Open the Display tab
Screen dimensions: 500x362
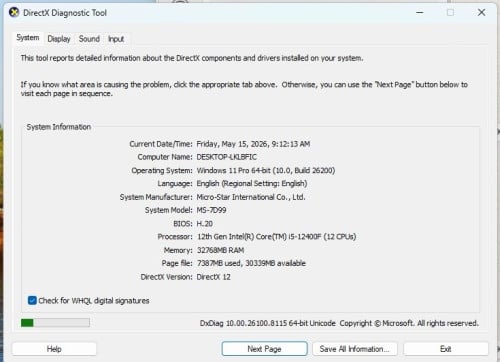point(59,39)
